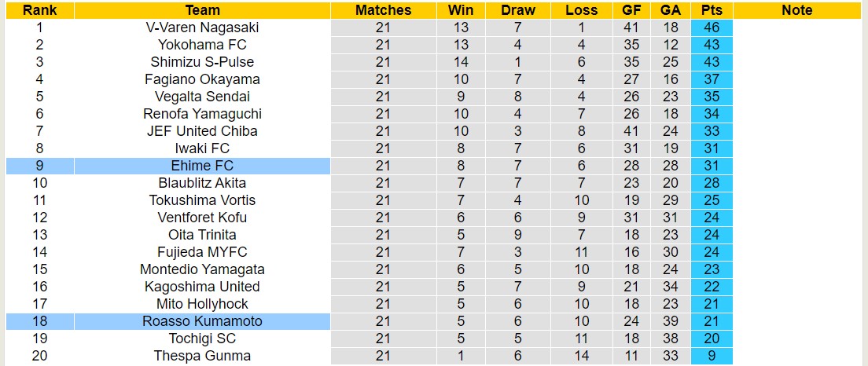Screen dimensions: 868x366
Task: Click the Shimizu S-Pulse team name
Action: pyautogui.click(x=202, y=62)
